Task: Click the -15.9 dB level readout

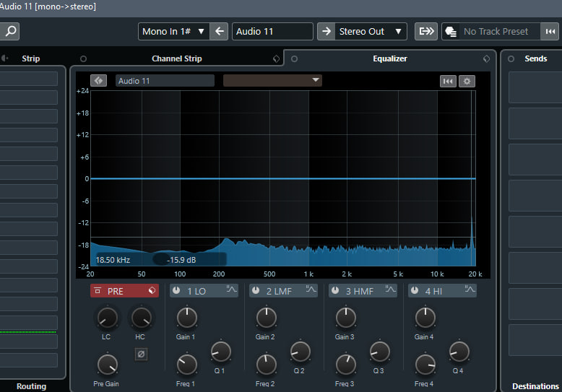Action: 181,260
